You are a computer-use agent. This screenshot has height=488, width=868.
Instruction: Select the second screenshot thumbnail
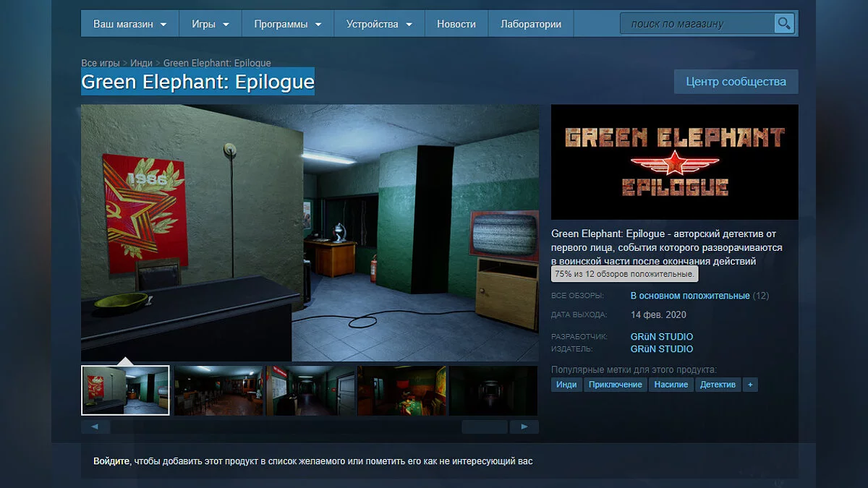219,390
